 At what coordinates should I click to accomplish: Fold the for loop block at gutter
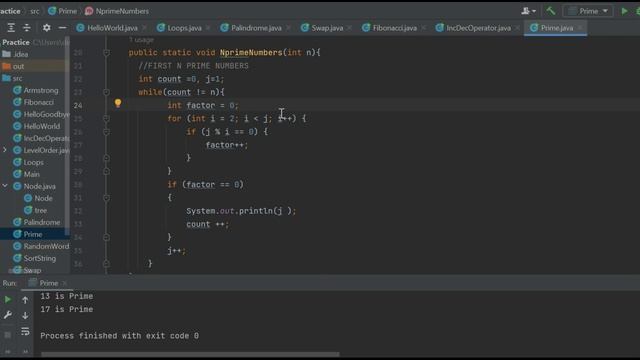pos(107,118)
